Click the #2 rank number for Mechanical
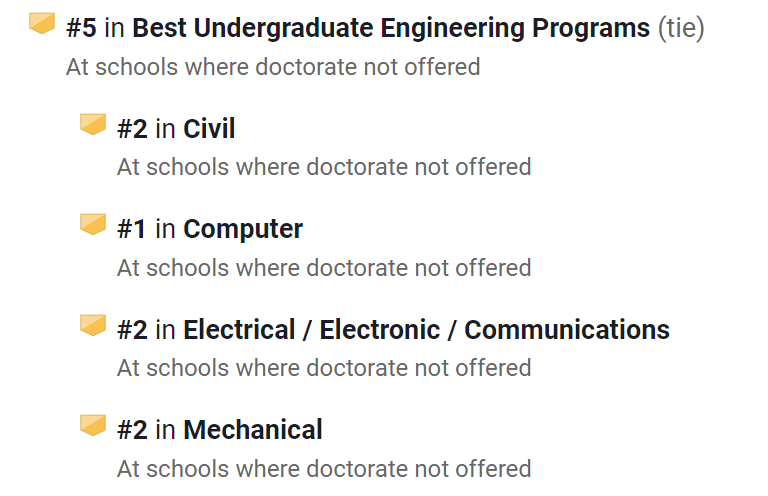768x496 pixels. 132,430
